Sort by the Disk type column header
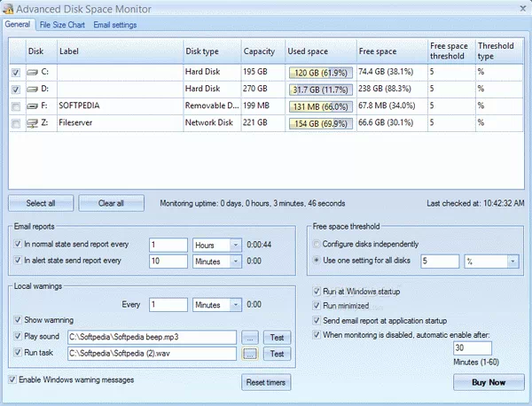Screen dimensions: 532x406 pyautogui.click(x=212, y=51)
